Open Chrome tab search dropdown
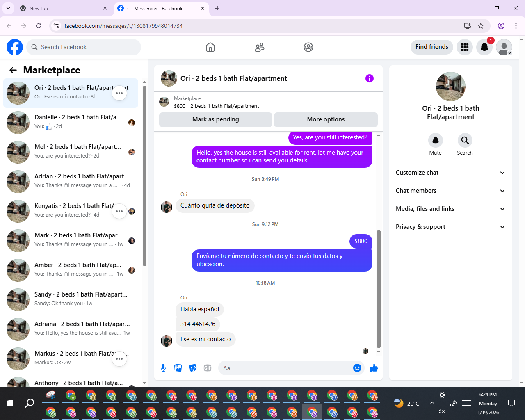The width and height of the screenshot is (525, 420). pyautogui.click(x=8, y=8)
